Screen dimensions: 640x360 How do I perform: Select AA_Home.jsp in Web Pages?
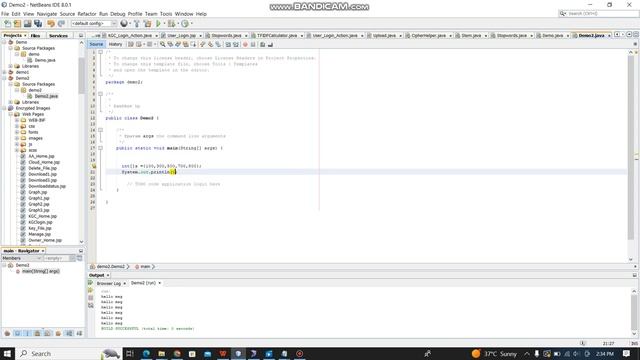(41, 156)
